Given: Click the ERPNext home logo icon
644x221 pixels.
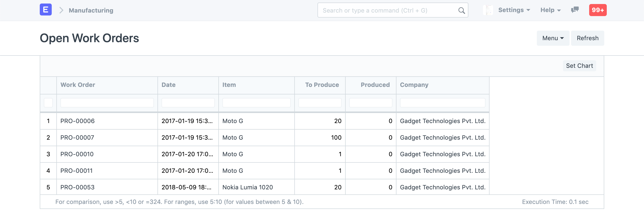Looking at the screenshot, I should point(46,10).
